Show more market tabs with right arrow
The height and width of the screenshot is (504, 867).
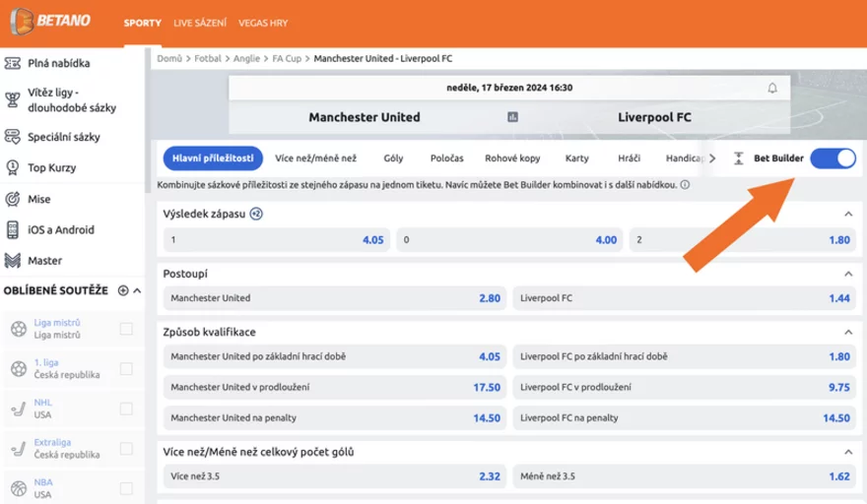(x=712, y=158)
